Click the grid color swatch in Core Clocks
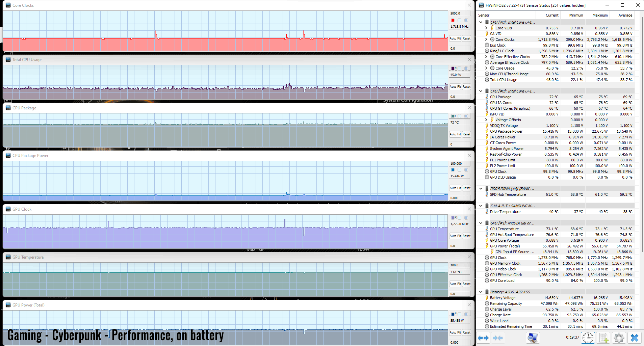 466,20
